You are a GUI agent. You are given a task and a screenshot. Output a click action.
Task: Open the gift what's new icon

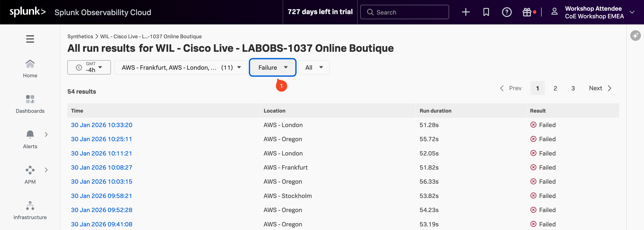click(527, 12)
